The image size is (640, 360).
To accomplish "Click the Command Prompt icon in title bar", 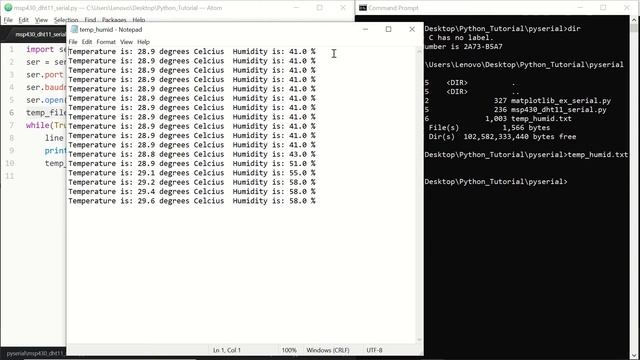I will point(362,7).
